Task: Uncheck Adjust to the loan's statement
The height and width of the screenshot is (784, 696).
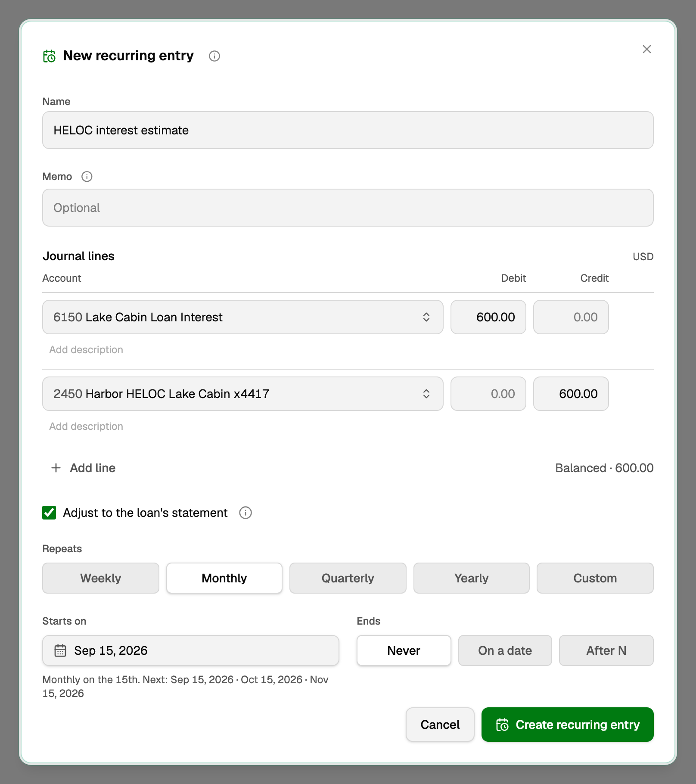Action: [x=49, y=513]
